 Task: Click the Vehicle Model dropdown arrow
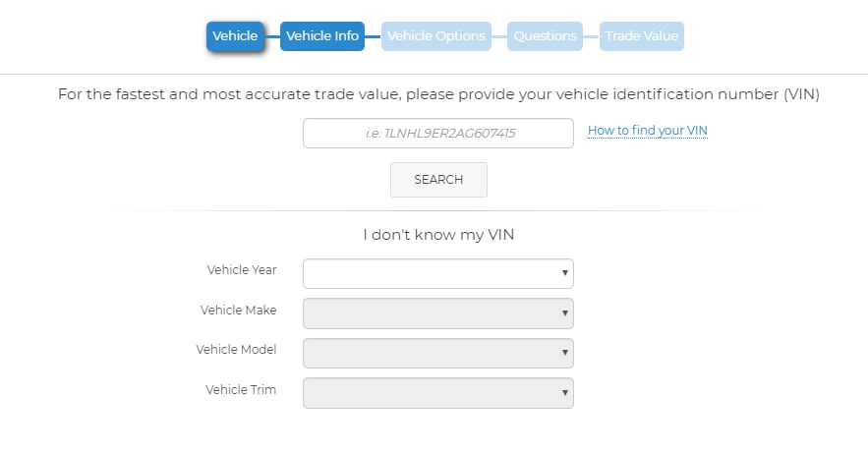click(564, 353)
